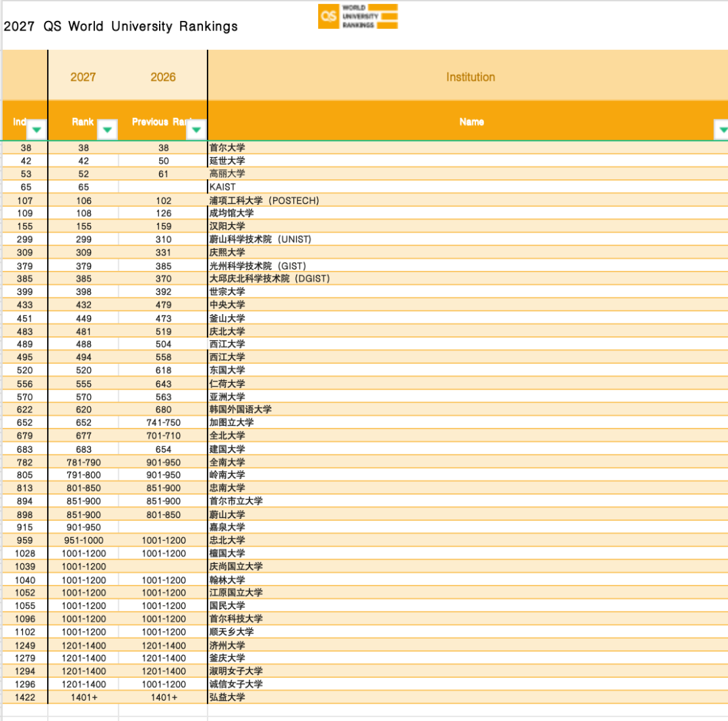
Task: Select previous rank cell '741-750'
Action: click(163, 422)
